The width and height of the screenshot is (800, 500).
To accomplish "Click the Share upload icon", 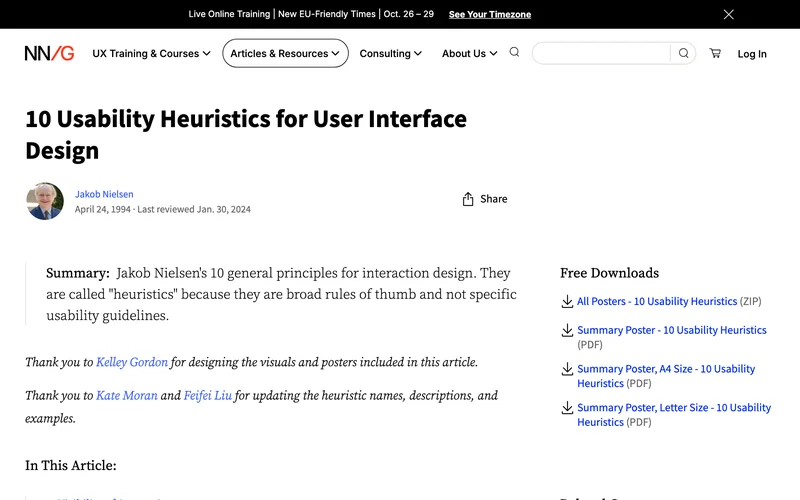I will [x=468, y=199].
